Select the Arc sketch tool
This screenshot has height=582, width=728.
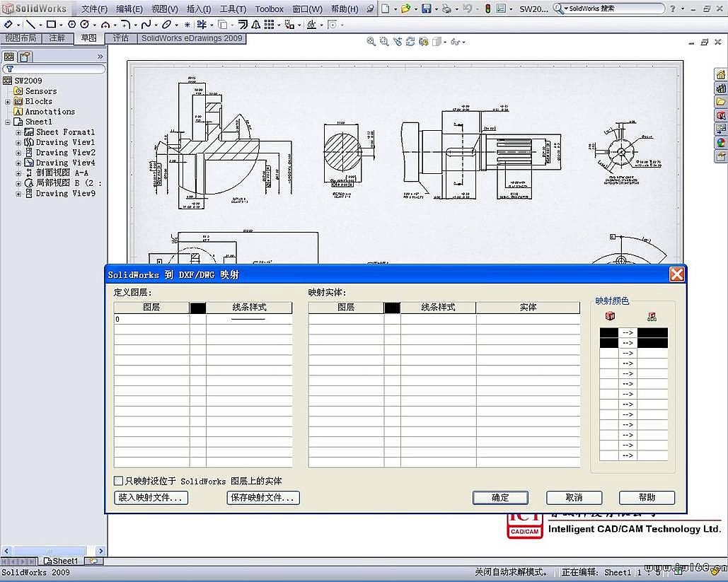[x=106, y=25]
